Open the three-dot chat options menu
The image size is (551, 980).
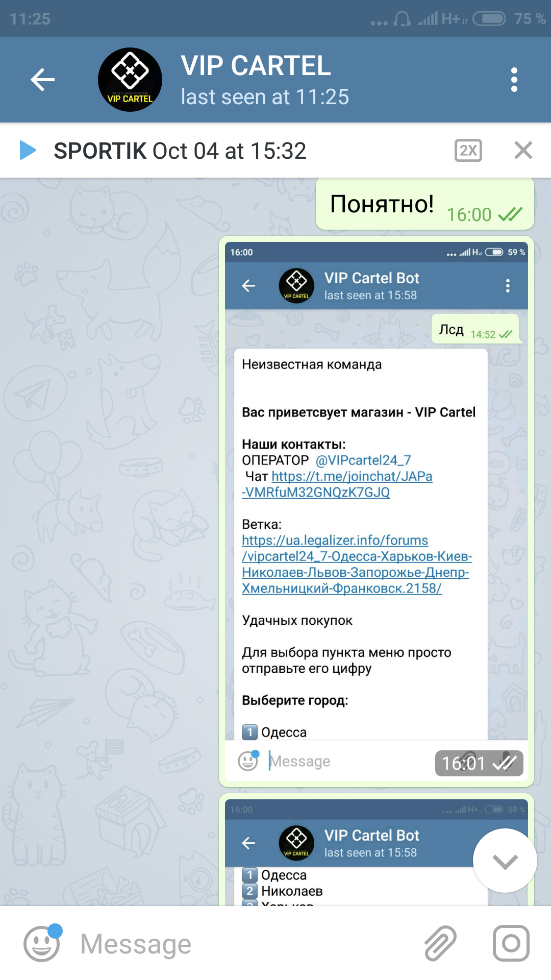pyautogui.click(x=514, y=80)
